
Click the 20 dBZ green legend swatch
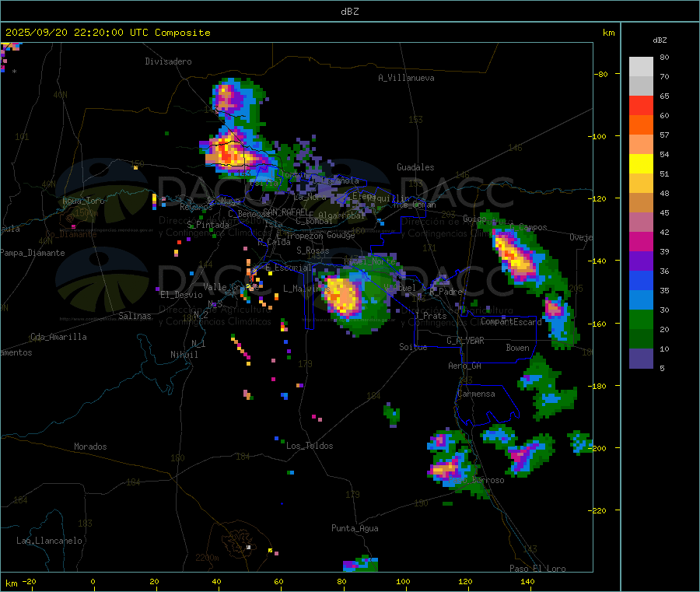(641, 339)
